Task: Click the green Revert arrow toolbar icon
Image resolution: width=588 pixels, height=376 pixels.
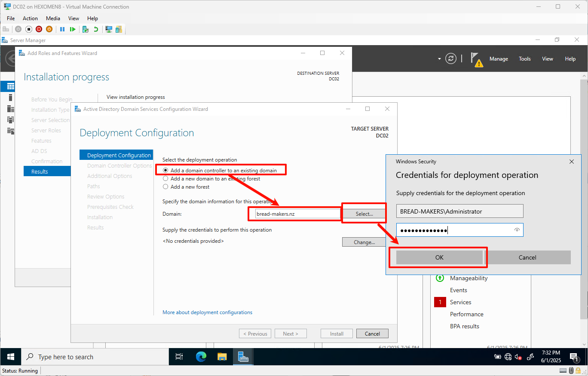Action: [x=96, y=29]
